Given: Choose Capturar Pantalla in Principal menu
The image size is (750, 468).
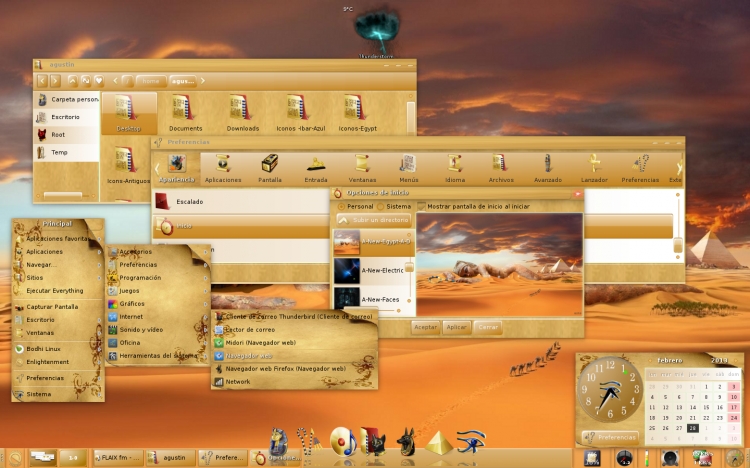Looking at the screenshot, I should [58, 307].
